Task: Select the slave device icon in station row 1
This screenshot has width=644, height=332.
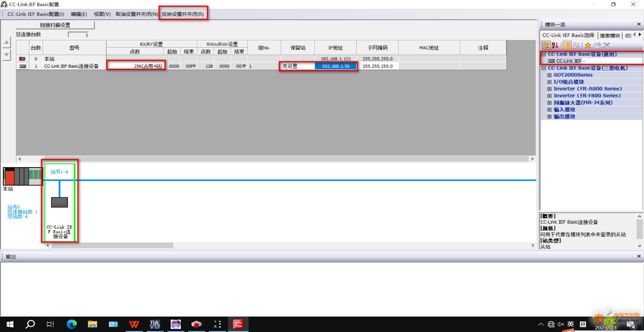Action: (23, 66)
